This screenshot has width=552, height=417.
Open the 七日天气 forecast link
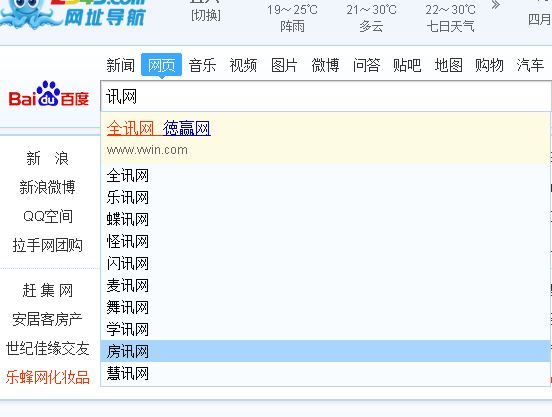pos(451,26)
